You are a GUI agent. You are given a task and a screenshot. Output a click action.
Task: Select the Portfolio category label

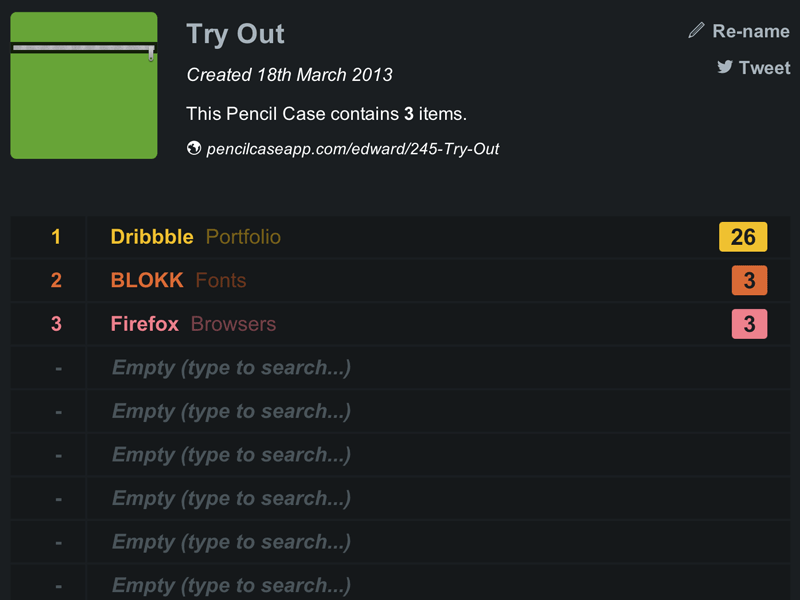click(x=243, y=237)
